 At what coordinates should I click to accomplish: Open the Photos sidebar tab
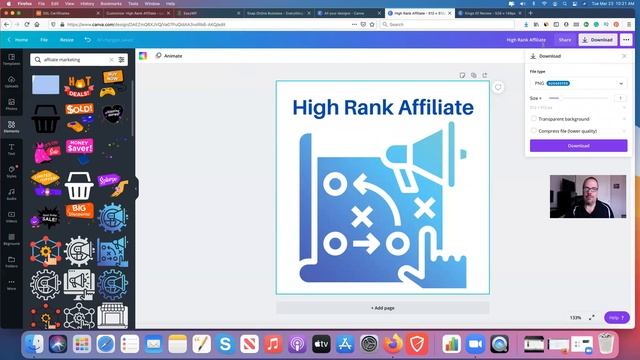click(11, 104)
